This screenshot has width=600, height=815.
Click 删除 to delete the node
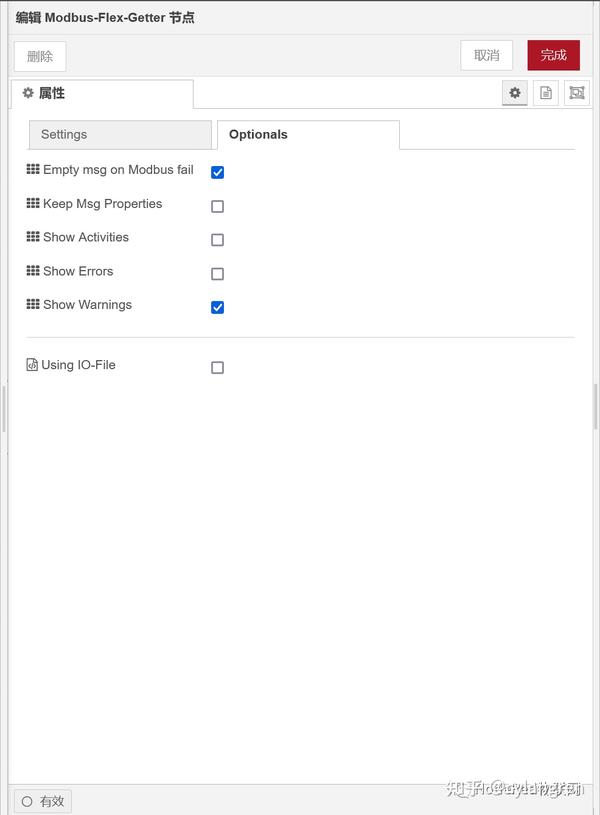tap(39, 55)
